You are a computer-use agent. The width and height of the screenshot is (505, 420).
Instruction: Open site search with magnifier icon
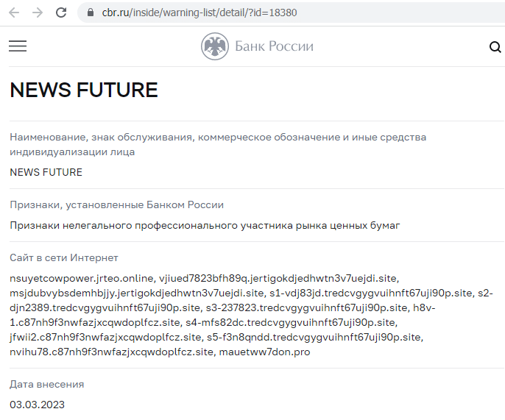pos(495,47)
